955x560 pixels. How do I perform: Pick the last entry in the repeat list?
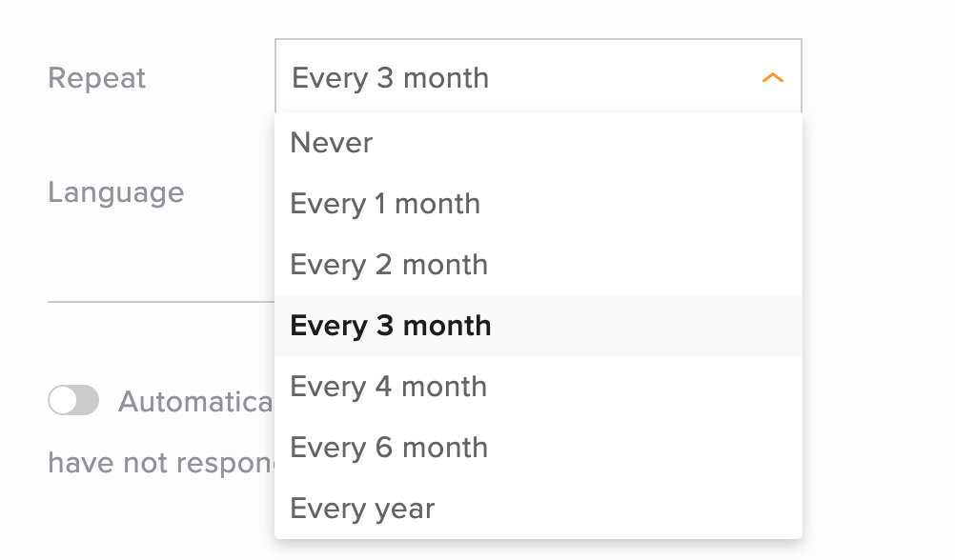362,509
